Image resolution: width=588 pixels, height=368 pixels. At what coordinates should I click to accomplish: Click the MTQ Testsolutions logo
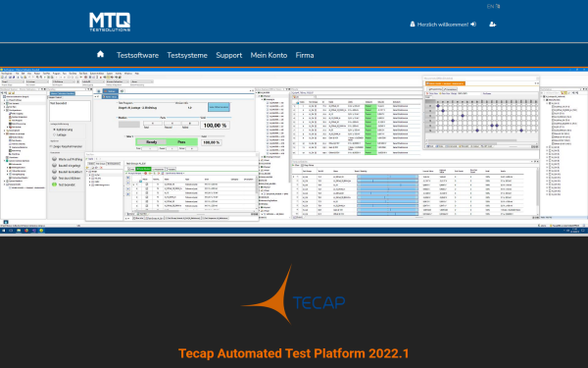click(110, 22)
